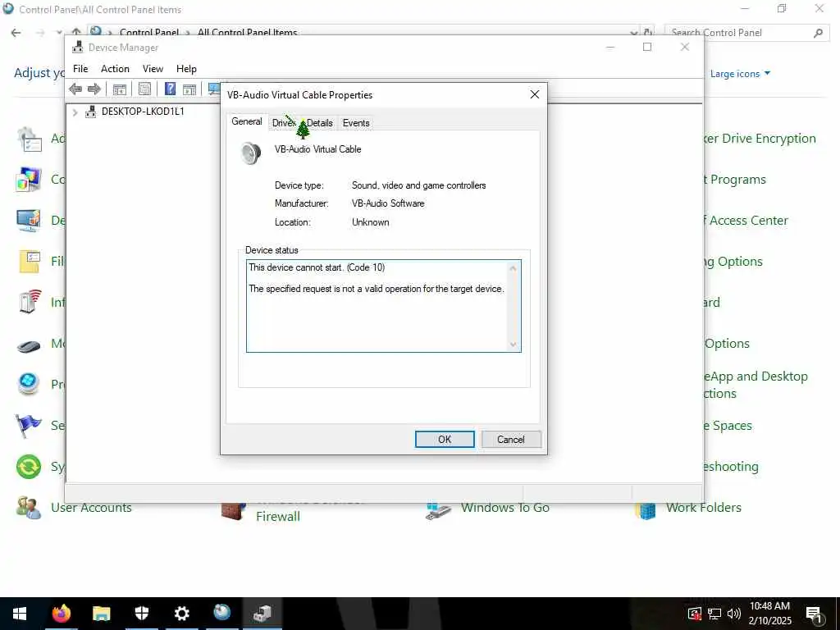Close the VB-Audio Virtual Cable Properties dialog

click(x=534, y=94)
